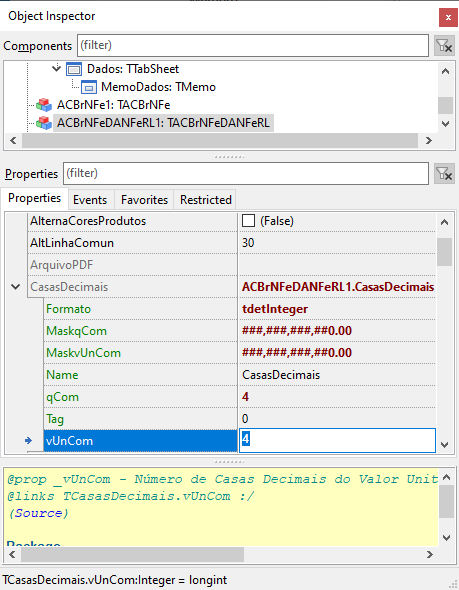The width and height of the screenshot is (459, 590).
Task: Click the help panel scroll-up arrow
Action: 447,477
